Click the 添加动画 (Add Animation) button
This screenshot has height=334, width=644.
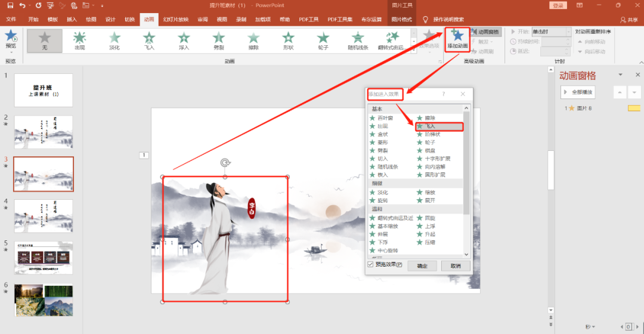[457, 39]
